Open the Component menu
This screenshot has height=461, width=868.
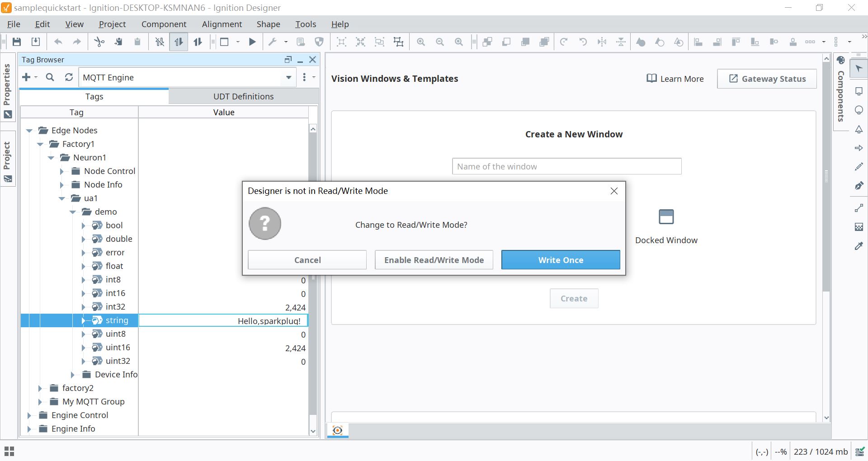(x=164, y=24)
